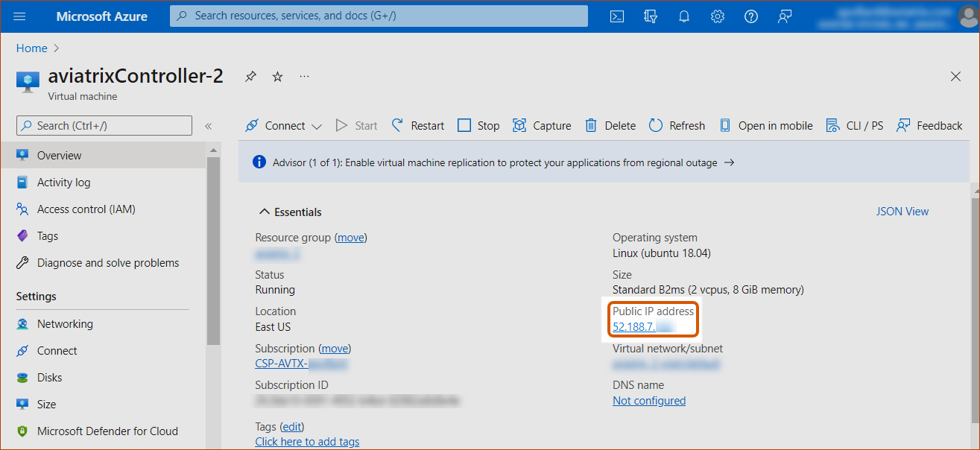Open portal settings gear icon
This screenshot has width=980, height=450.
click(x=717, y=16)
